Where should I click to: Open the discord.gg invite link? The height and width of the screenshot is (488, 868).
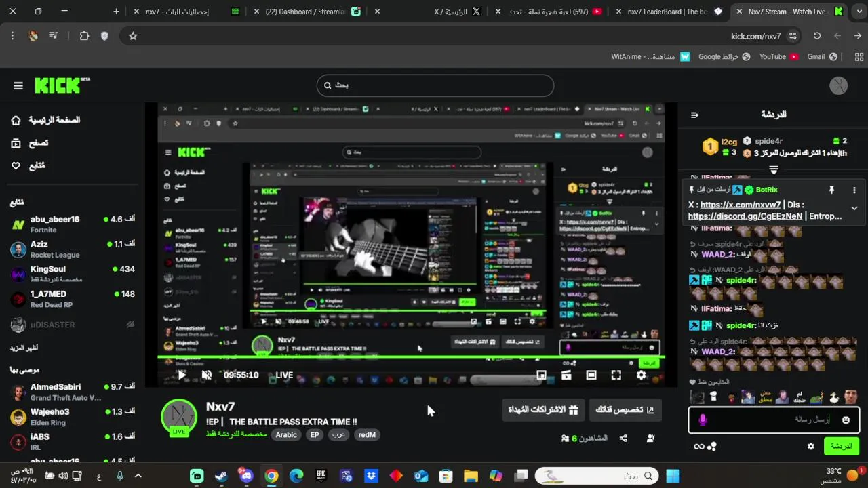coord(745,216)
